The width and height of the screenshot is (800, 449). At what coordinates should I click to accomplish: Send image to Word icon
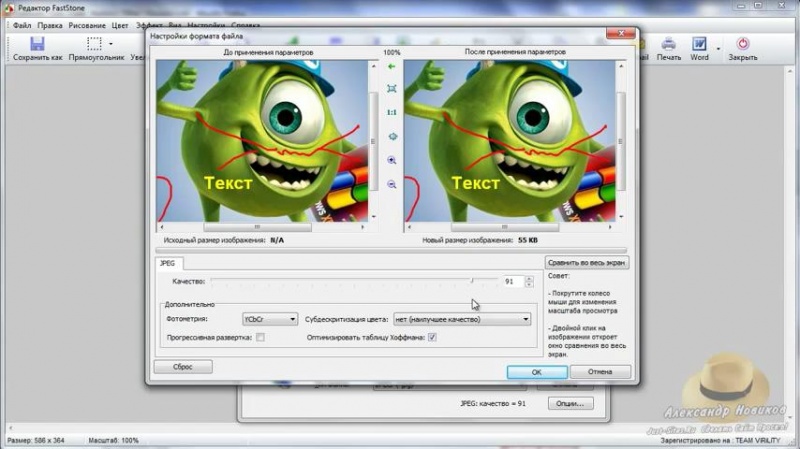[699, 44]
